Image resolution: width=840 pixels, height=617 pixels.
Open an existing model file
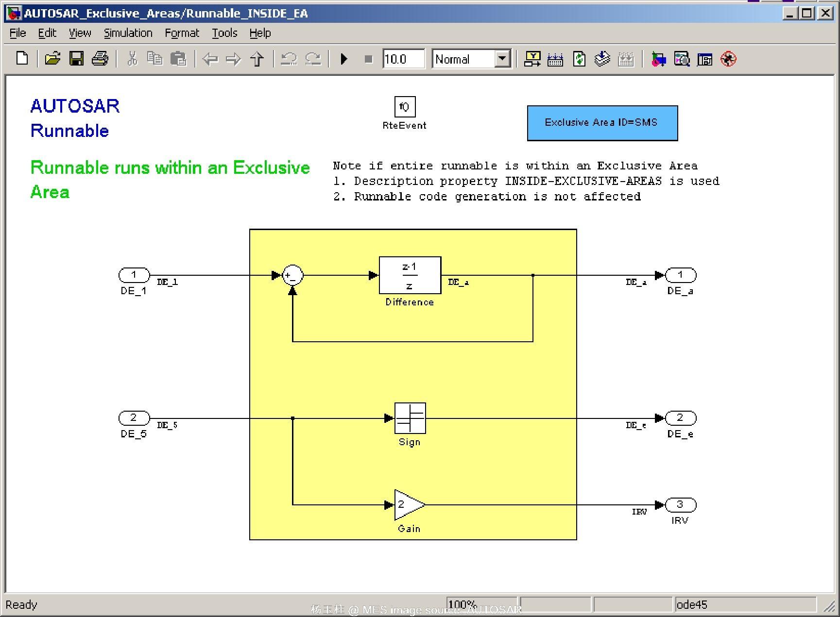52,59
